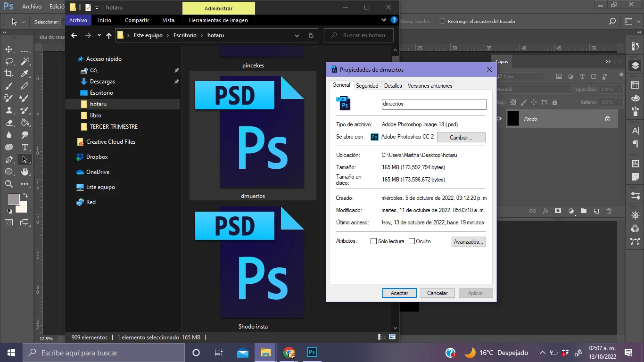Click the Cambiar... button
Image resolution: width=644 pixels, height=362 pixels.
461,137
